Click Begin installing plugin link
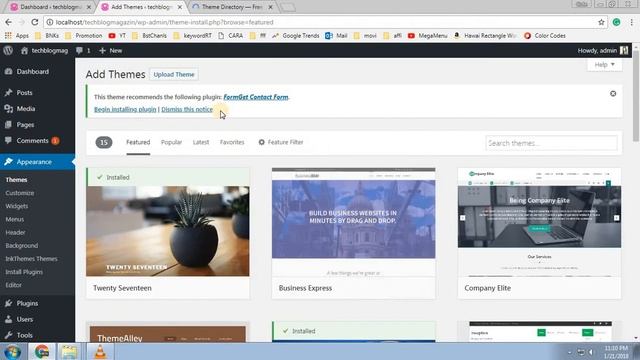640x360 pixels. (x=125, y=109)
